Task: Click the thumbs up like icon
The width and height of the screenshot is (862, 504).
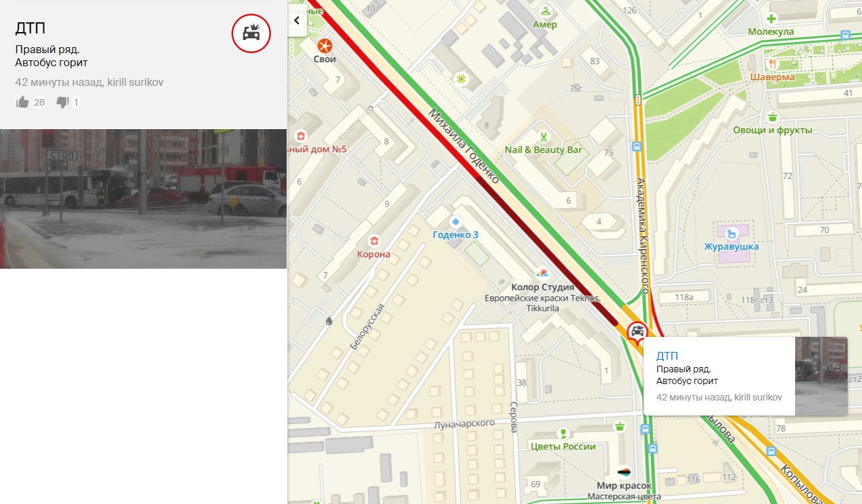Action: coord(23,102)
